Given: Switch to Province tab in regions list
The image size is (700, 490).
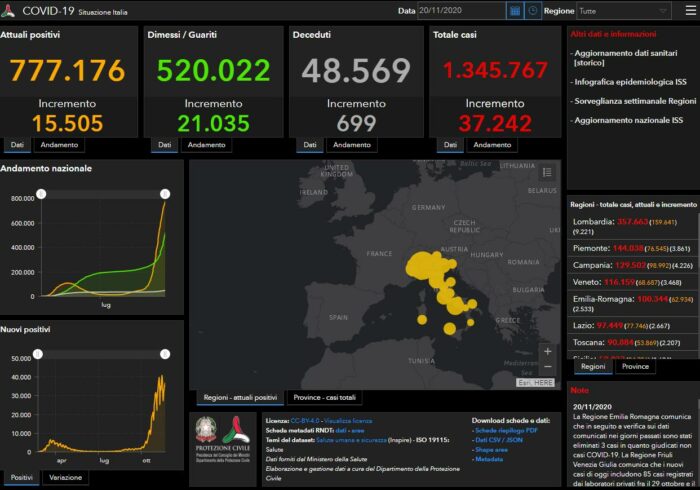Looking at the screenshot, I should click(635, 366).
